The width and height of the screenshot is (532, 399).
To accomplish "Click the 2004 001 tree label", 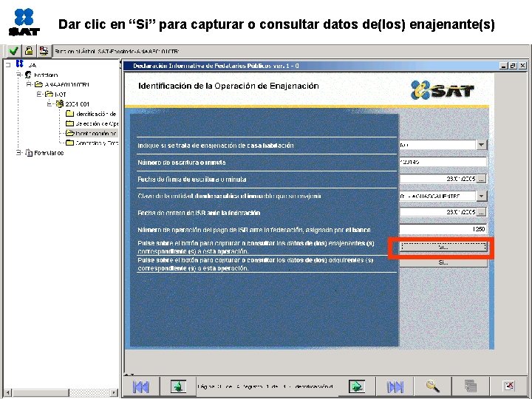I will click(x=78, y=104).
